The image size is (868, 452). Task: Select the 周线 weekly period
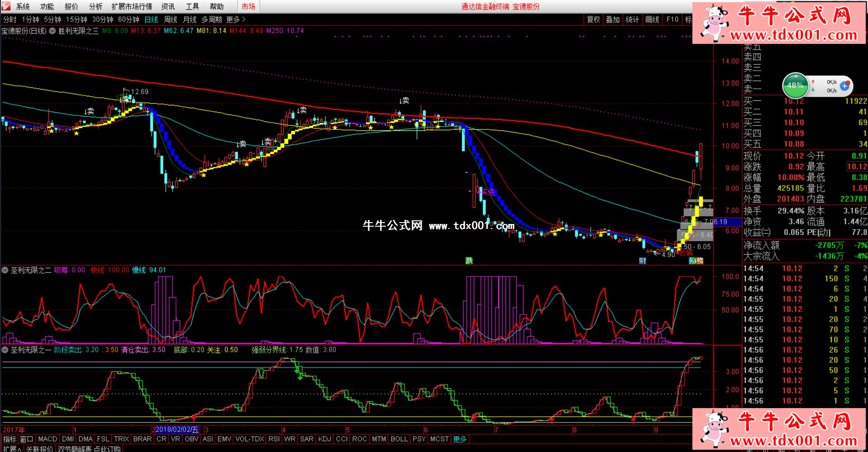click(171, 19)
